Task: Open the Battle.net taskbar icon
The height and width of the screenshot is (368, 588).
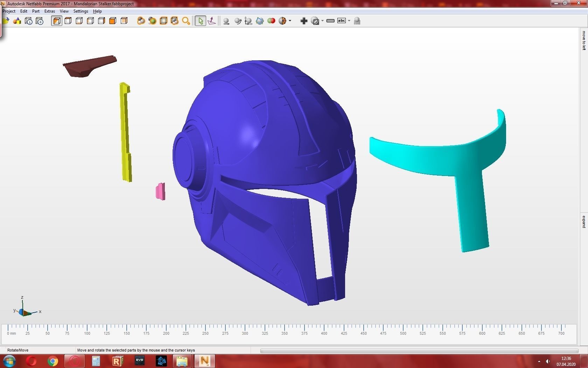Action: click(161, 361)
